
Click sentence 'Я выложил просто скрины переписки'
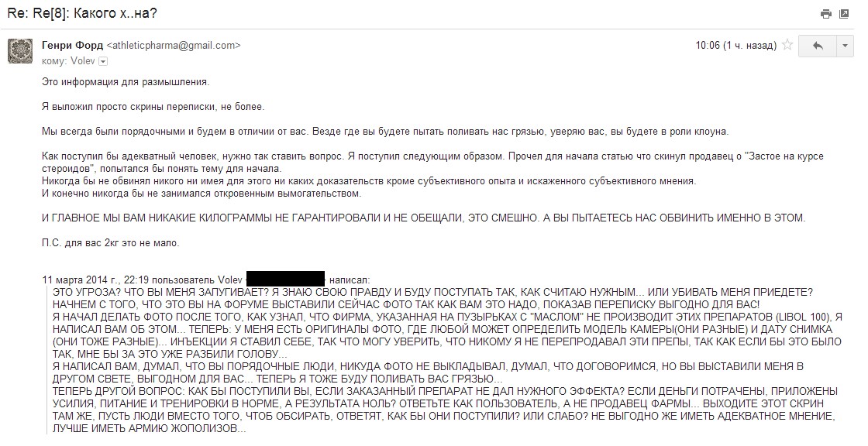153,106
